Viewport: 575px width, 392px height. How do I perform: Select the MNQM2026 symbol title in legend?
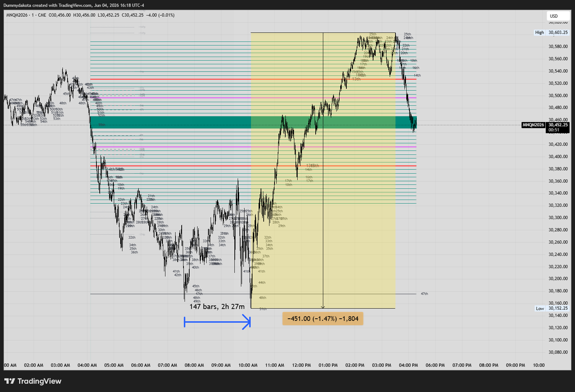coord(18,15)
